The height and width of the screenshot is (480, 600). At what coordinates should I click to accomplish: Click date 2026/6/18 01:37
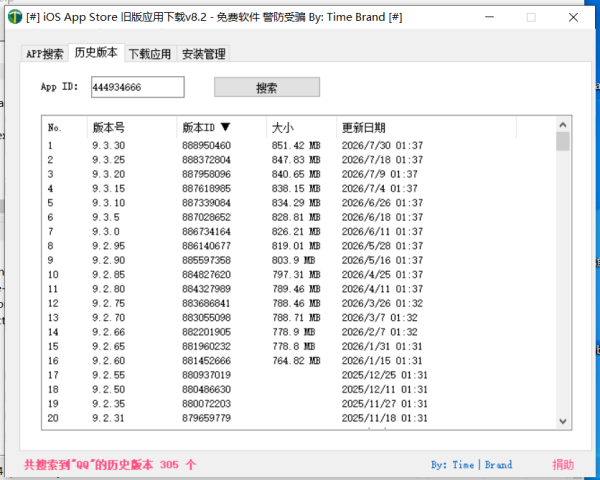coord(383,217)
